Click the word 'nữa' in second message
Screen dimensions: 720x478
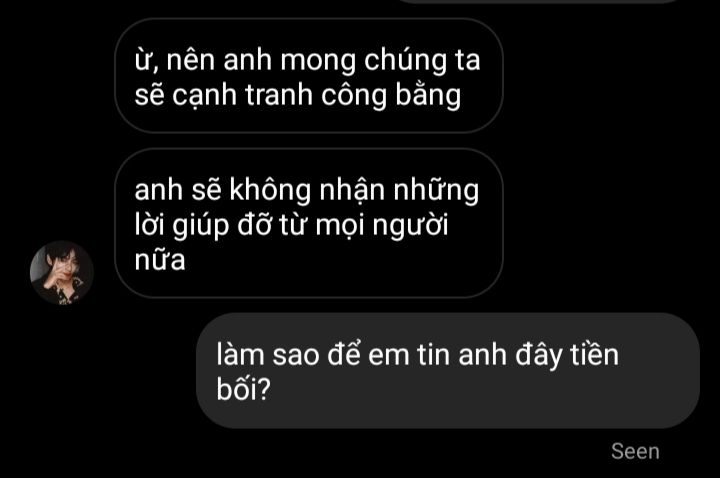160,259
